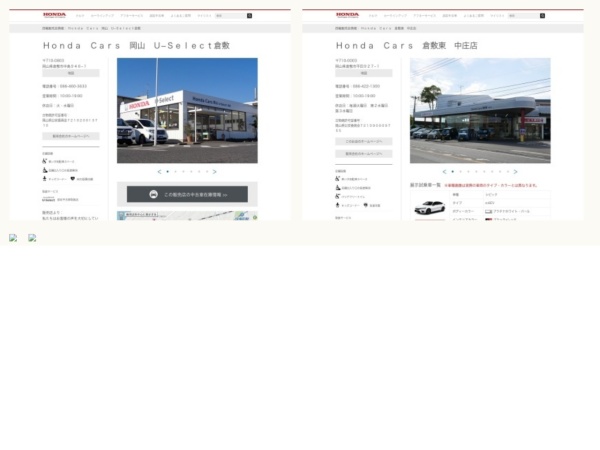Click the kids corner icon on the U-Select倉敷 page
Image resolution: width=600 pixels, height=450 pixels.
(x=44, y=179)
